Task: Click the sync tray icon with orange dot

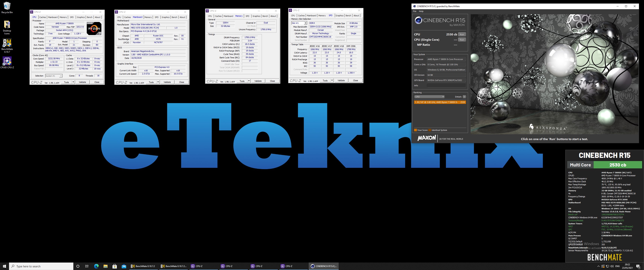Action: (603, 266)
